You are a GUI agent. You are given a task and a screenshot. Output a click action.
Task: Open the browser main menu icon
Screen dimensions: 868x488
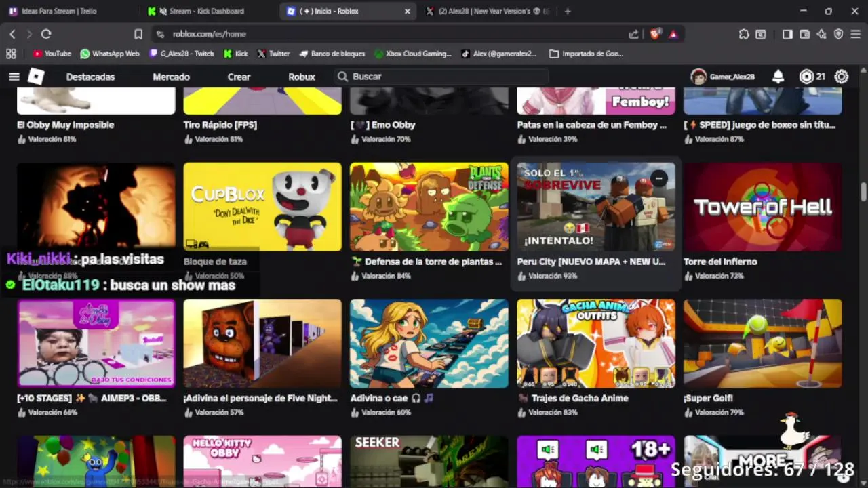856,34
